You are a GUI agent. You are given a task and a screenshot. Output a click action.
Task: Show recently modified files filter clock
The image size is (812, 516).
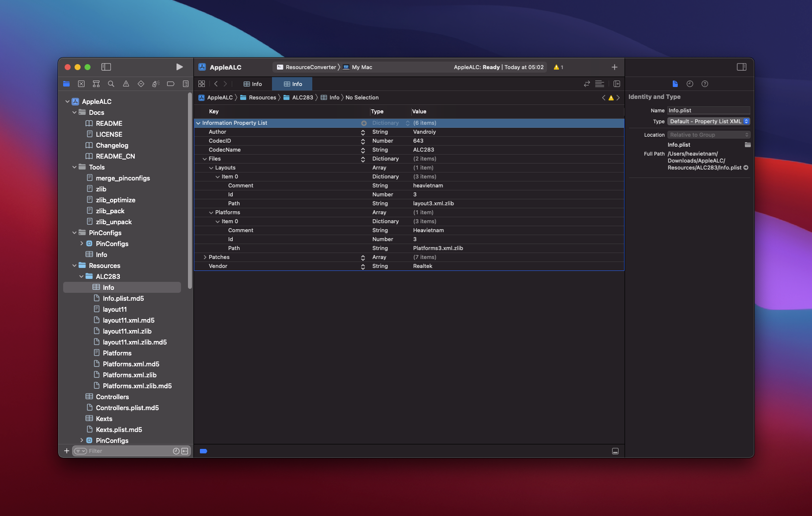click(176, 451)
